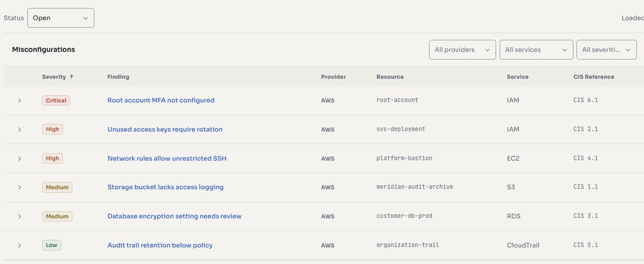Viewport: 644px width, 264px height.
Task: Click the CIS 4.1 reference
Action: pos(585,158)
